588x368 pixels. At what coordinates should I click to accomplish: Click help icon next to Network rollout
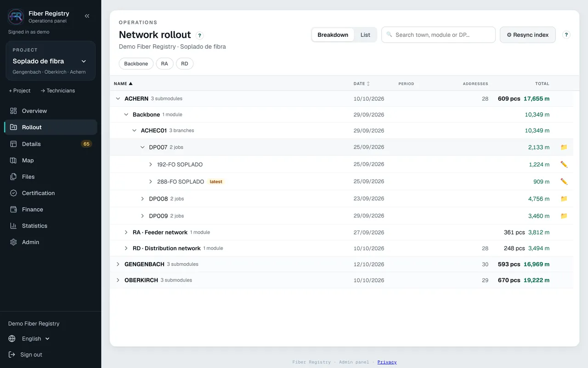(199, 35)
